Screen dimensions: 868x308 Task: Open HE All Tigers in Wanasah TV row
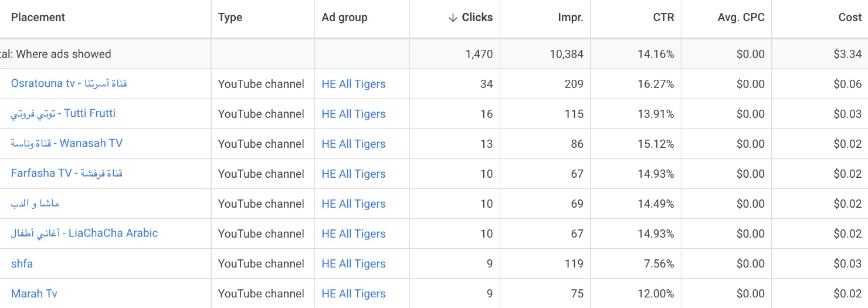click(x=353, y=144)
